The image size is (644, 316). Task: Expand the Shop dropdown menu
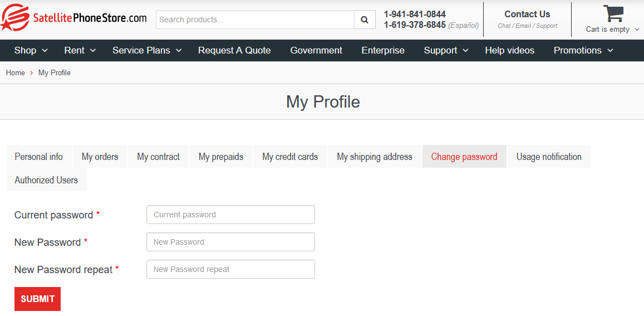[31, 50]
